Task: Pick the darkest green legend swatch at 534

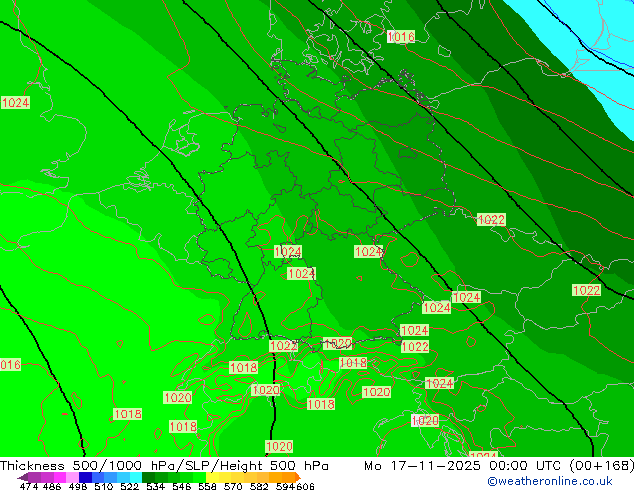Action: pyautogui.click(x=148, y=477)
